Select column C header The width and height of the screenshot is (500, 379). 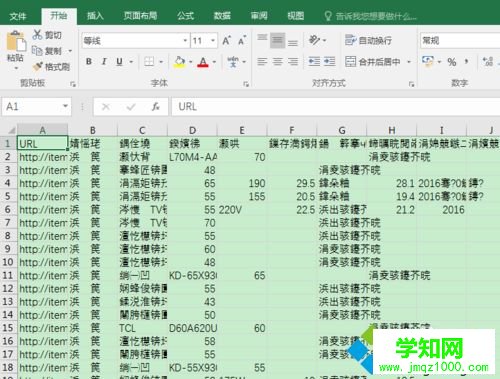point(142,130)
